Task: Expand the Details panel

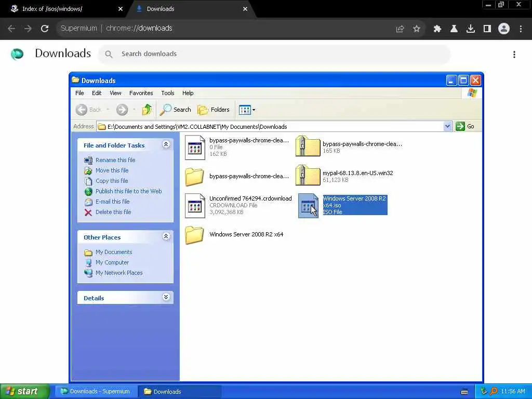Action: (x=166, y=297)
